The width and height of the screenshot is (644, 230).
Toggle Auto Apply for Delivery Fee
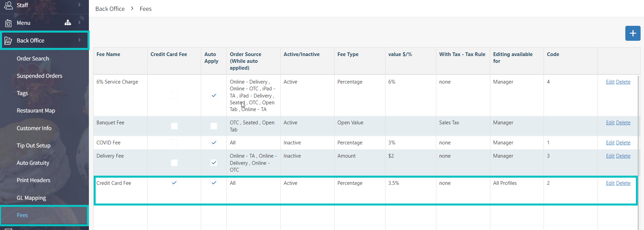[214, 163]
